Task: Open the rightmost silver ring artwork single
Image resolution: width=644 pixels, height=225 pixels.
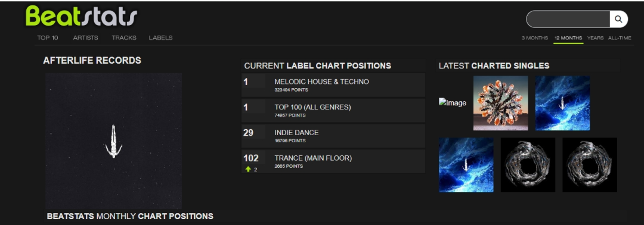Action: tap(589, 165)
